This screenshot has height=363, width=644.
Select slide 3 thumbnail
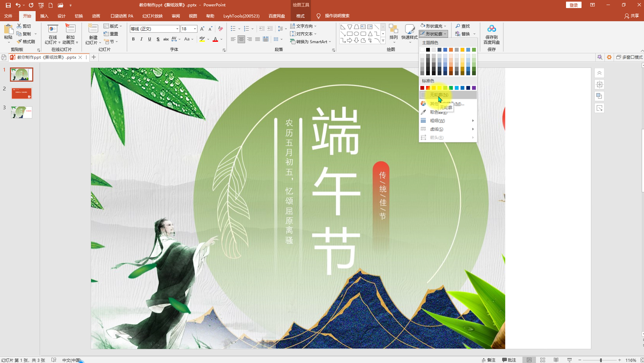pos(22,112)
